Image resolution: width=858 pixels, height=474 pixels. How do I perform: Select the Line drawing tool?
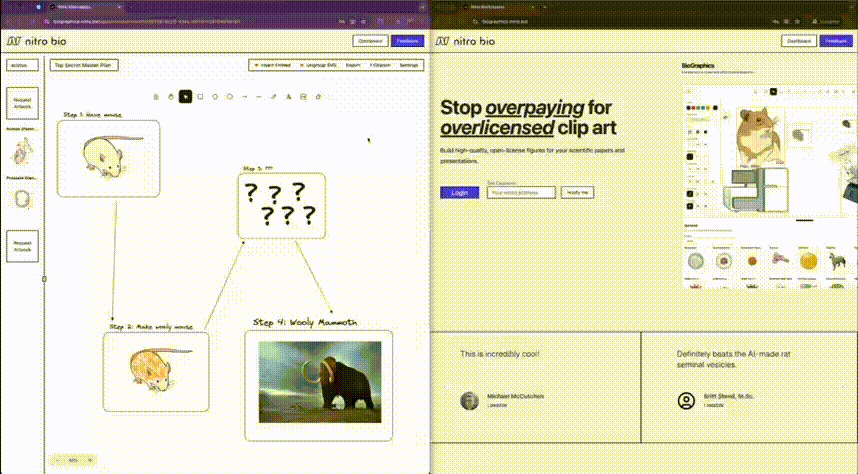point(259,97)
